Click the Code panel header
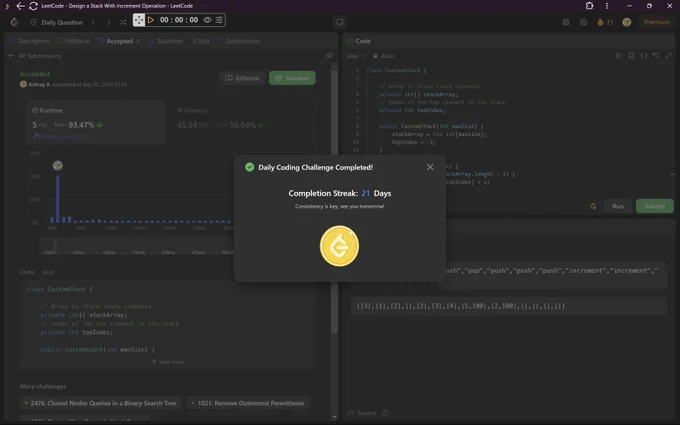This screenshot has height=425, width=680. click(x=359, y=41)
